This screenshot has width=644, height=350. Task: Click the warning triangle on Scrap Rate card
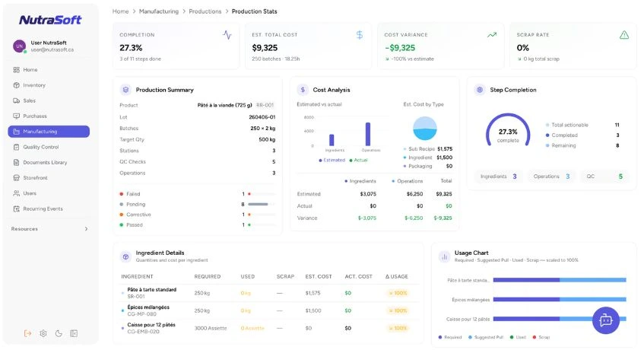click(x=624, y=35)
